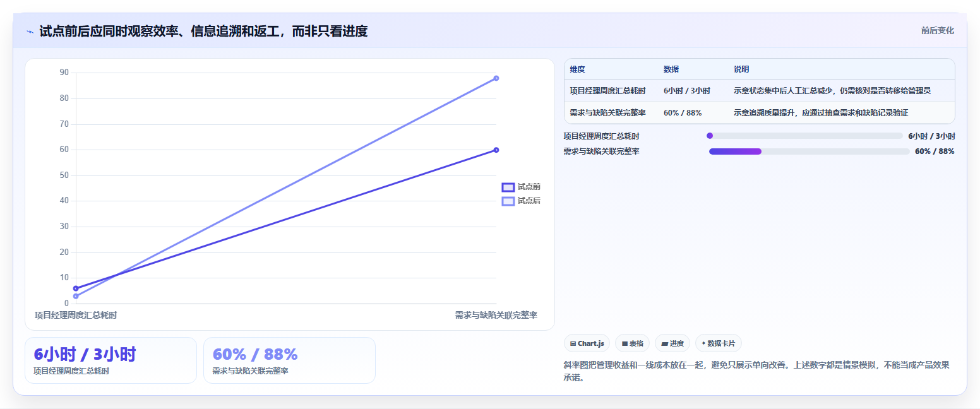
Task: Select the 表格 tag
Action: pos(632,343)
